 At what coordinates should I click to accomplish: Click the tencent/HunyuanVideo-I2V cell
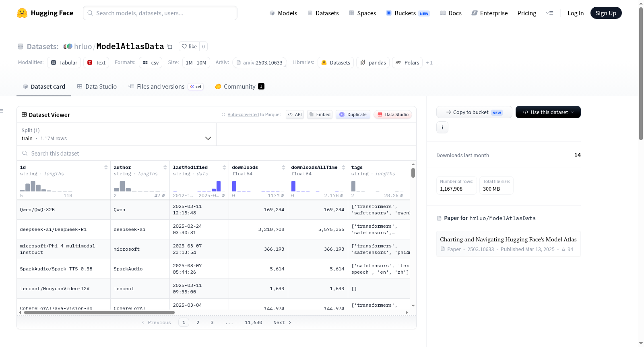pyautogui.click(x=64, y=289)
